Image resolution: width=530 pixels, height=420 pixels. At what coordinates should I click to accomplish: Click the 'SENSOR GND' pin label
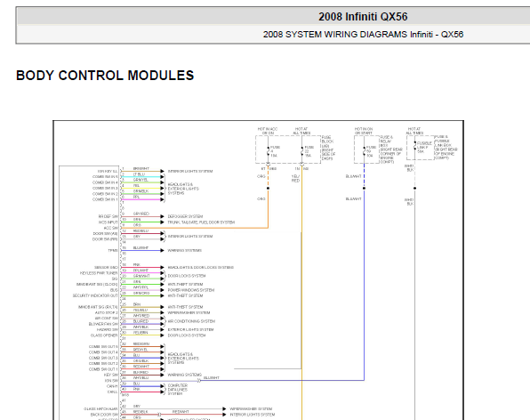(106, 268)
